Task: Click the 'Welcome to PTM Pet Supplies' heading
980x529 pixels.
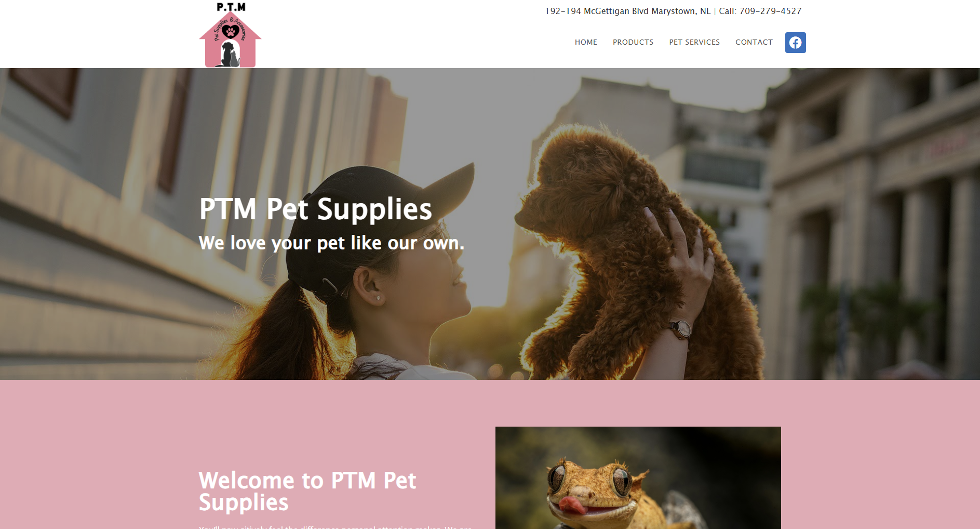Action: click(x=307, y=491)
